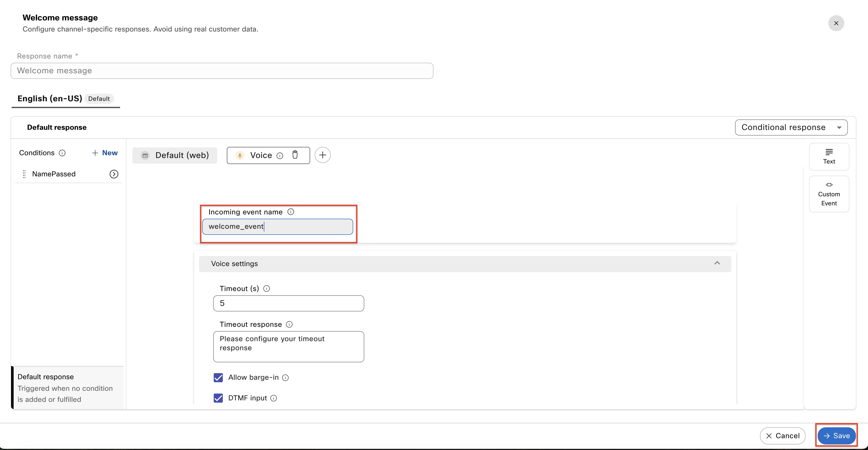The height and width of the screenshot is (450, 868).
Task: Switch to Default (web) channel tab
Action: pos(175,155)
